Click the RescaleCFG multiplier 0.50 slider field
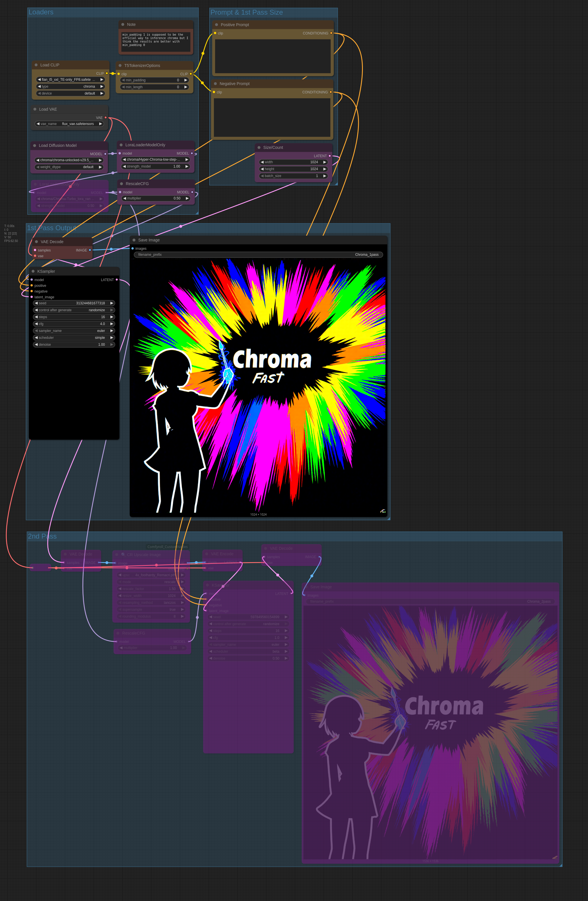Image resolution: width=588 pixels, height=901 pixels. pyautogui.click(x=156, y=198)
